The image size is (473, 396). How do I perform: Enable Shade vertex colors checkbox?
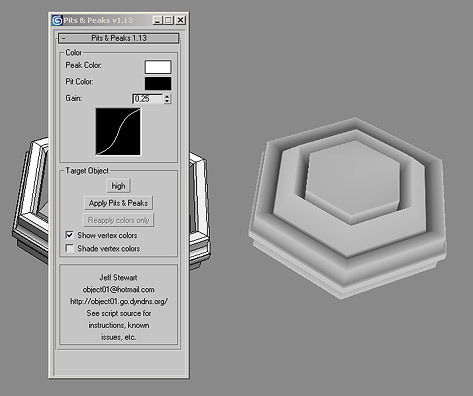(70, 249)
